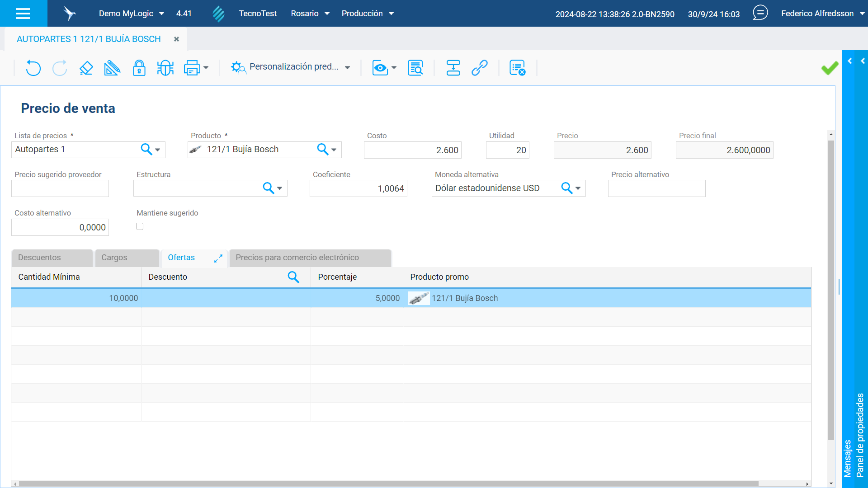Close the AUTOPARTES 1 document tab
The width and height of the screenshot is (868, 488).
tap(176, 39)
